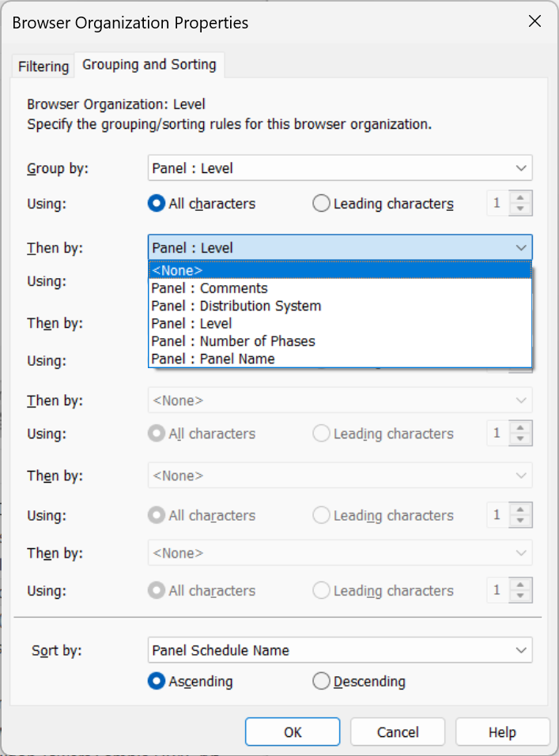The height and width of the screenshot is (756, 559).
Task: Choose Leading characters for Group by
Action: point(321,204)
